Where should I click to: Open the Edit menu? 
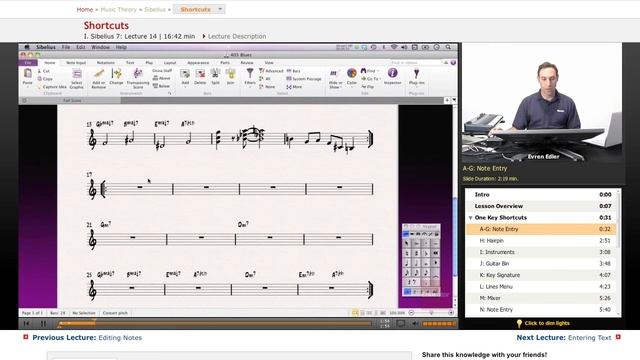tap(81, 47)
